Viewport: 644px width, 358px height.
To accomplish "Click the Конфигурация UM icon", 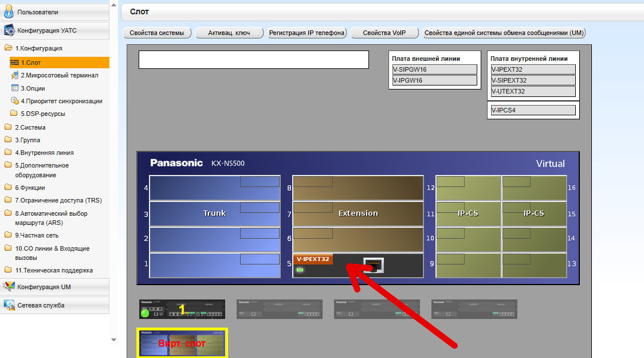I will click(x=9, y=287).
